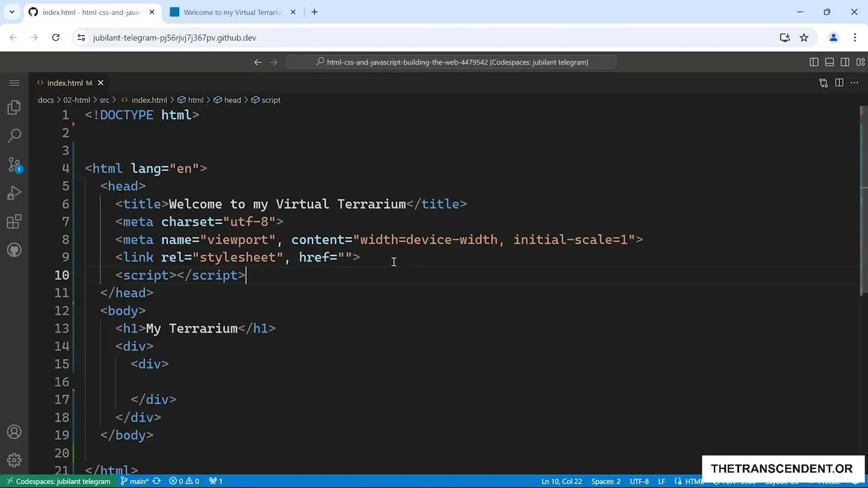Close the index.html editor tab
The width and height of the screenshot is (868, 488).
(100, 83)
